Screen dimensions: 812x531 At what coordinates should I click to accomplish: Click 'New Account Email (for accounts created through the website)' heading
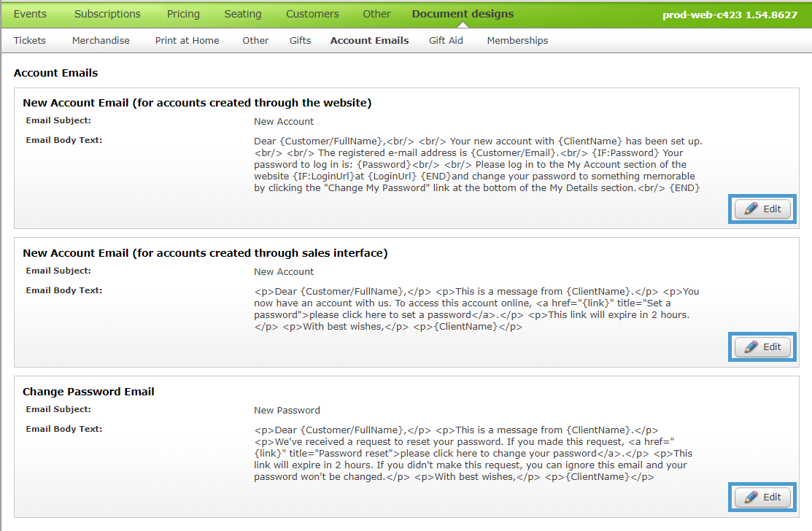pyautogui.click(x=197, y=103)
